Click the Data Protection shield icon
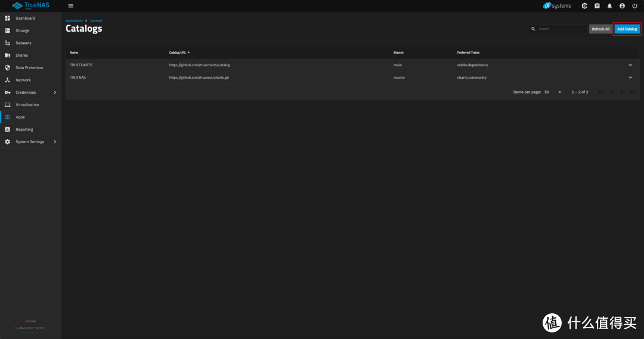 [7, 67]
